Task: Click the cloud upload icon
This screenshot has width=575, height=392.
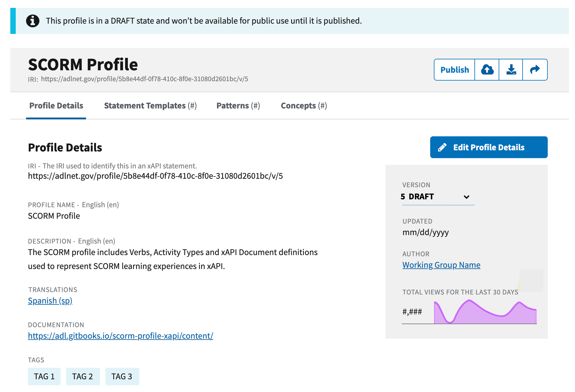Action: tap(487, 70)
